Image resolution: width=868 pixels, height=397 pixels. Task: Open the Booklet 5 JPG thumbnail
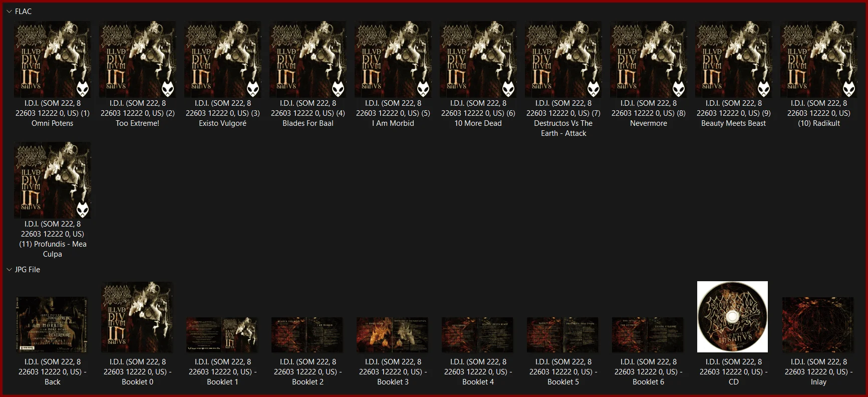pos(563,335)
